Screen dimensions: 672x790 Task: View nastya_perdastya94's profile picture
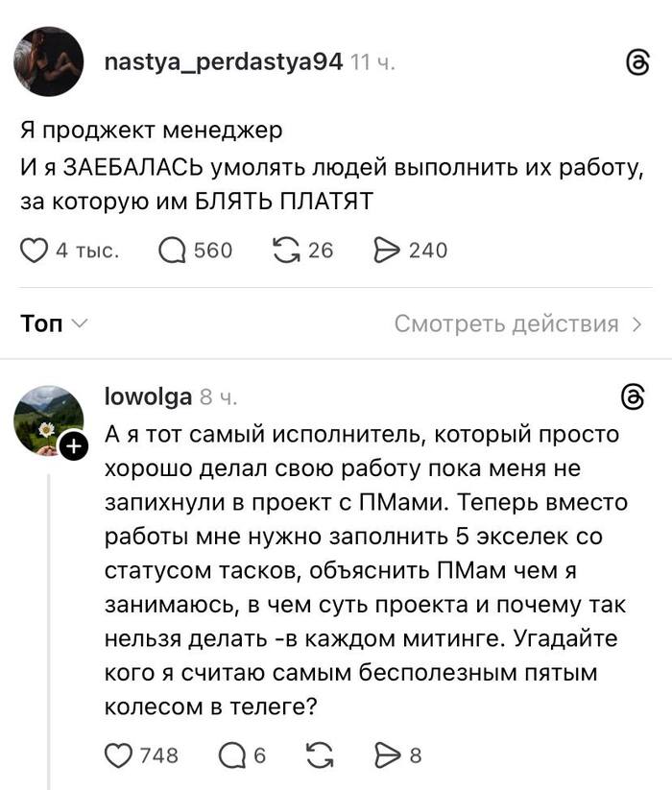(46, 61)
